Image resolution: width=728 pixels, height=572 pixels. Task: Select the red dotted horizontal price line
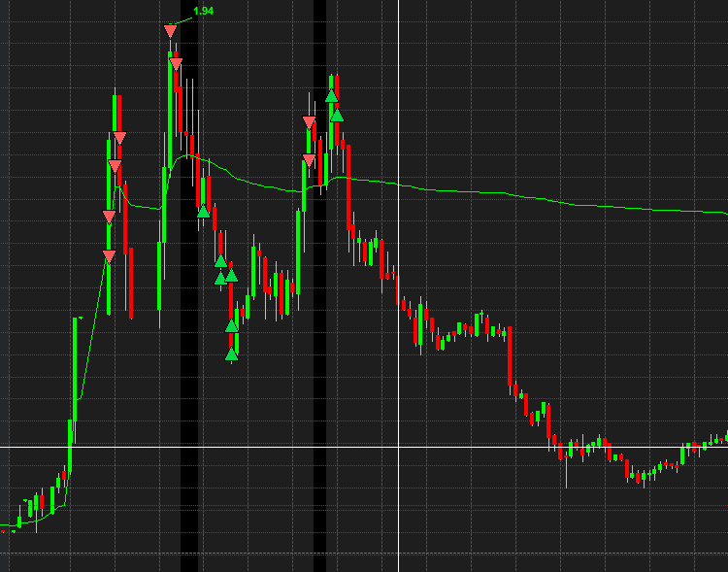tap(364, 506)
